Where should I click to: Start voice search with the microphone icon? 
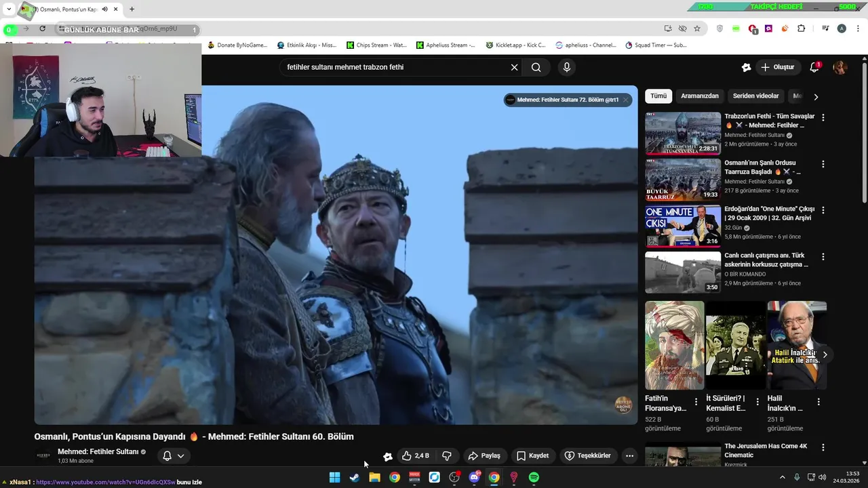567,67
